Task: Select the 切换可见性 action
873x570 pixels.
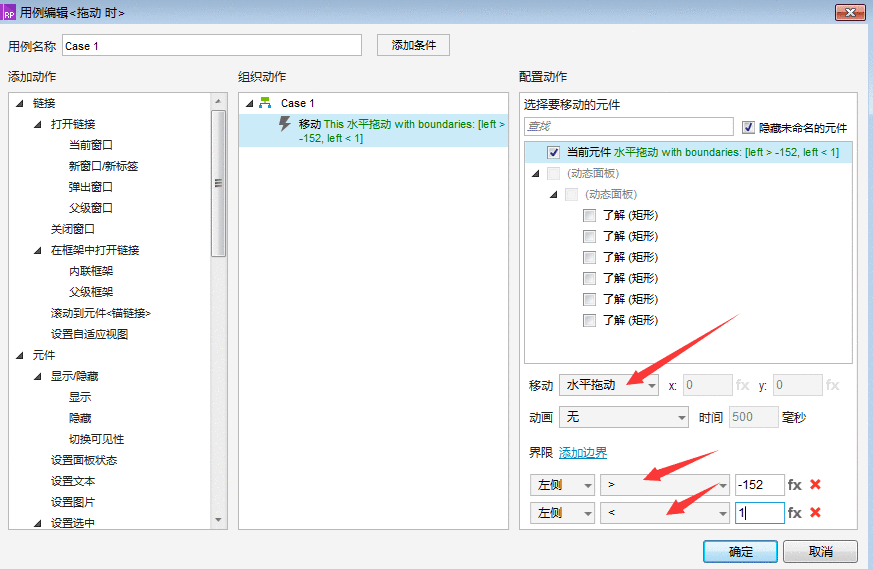Action: click(96, 439)
